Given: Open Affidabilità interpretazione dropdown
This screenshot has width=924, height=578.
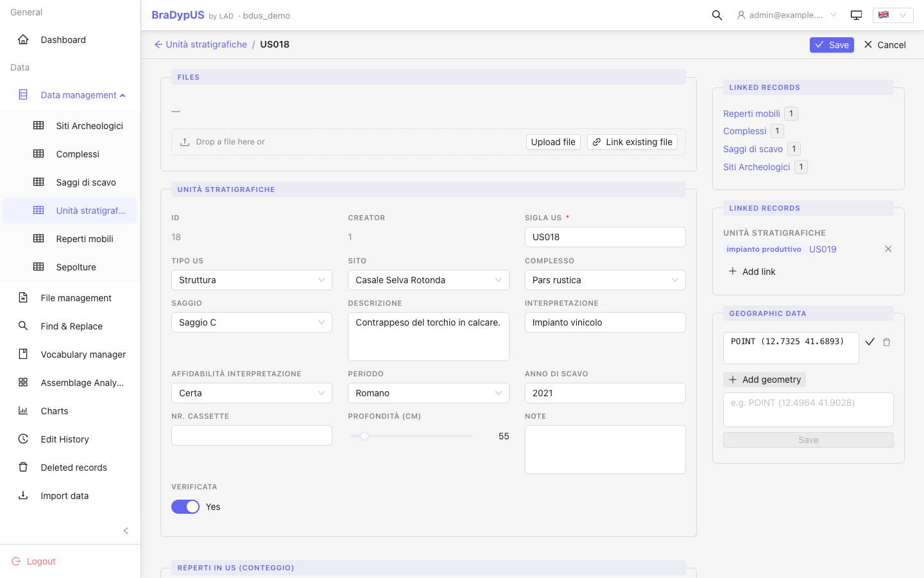Looking at the screenshot, I should point(252,393).
